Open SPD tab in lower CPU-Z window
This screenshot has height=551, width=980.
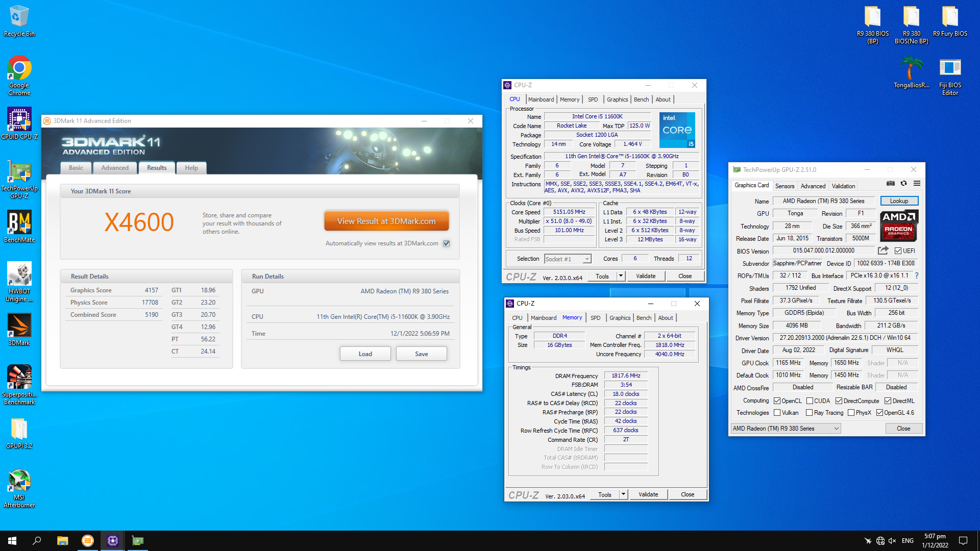point(596,318)
